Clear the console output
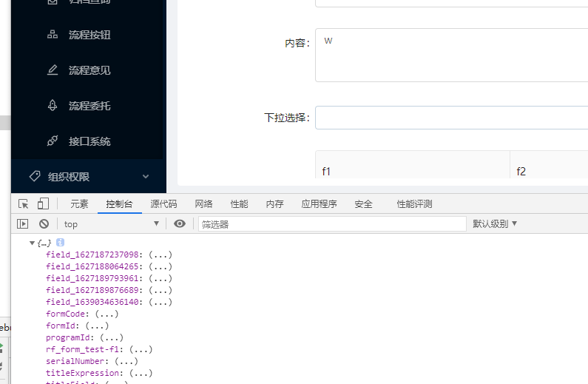 [44, 224]
